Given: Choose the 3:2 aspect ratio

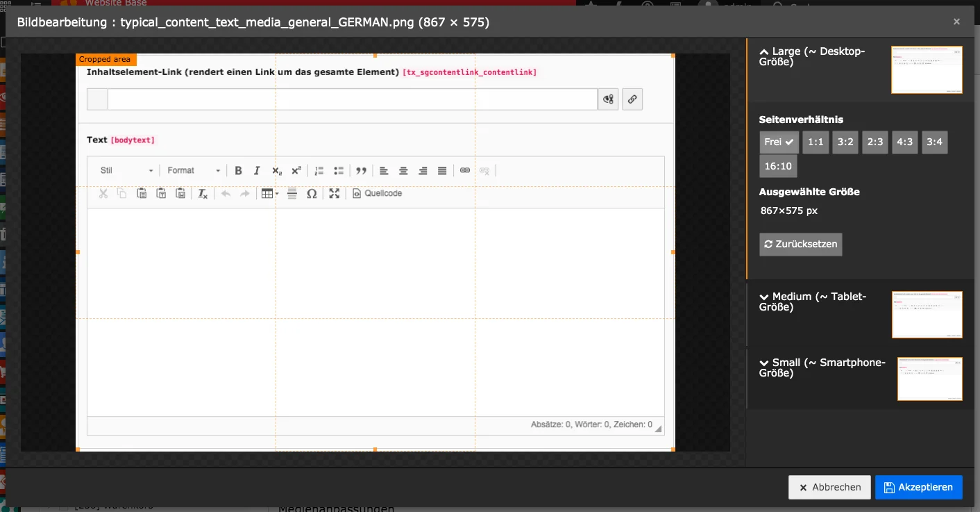Looking at the screenshot, I should [x=845, y=142].
